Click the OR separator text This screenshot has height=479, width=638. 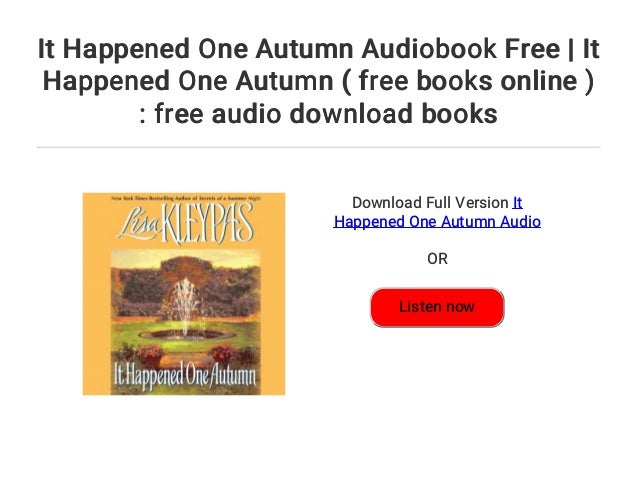(x=437, y=259)
